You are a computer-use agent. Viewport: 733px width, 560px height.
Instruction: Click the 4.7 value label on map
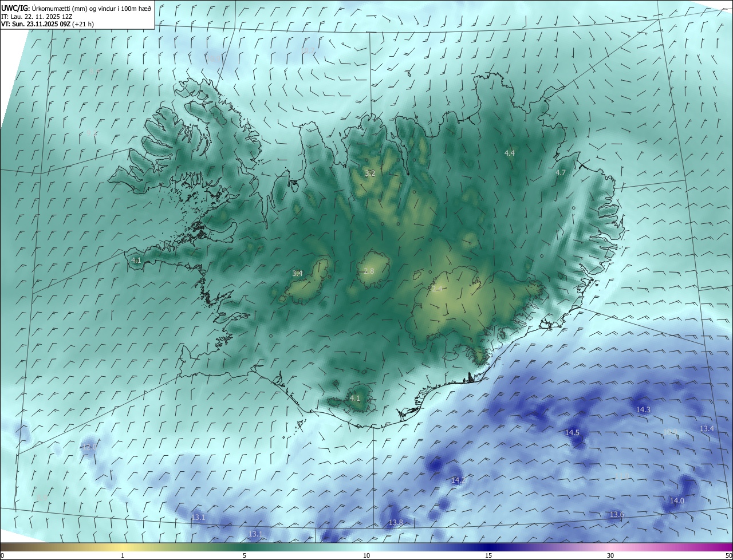[561, 172]
